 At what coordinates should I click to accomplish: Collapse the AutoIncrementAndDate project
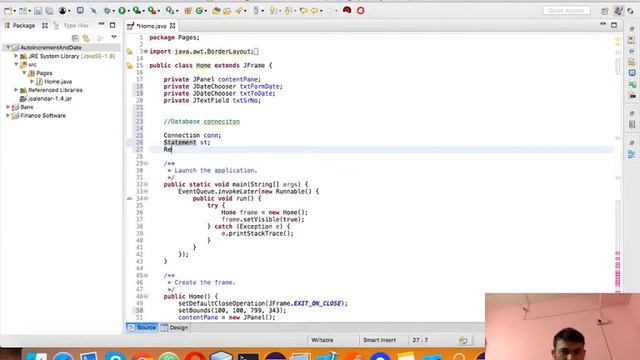pos(7,47)
